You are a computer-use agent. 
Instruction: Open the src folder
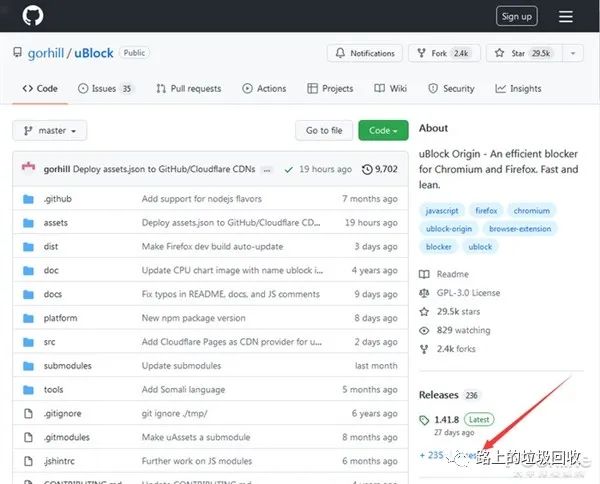(49, 342)
